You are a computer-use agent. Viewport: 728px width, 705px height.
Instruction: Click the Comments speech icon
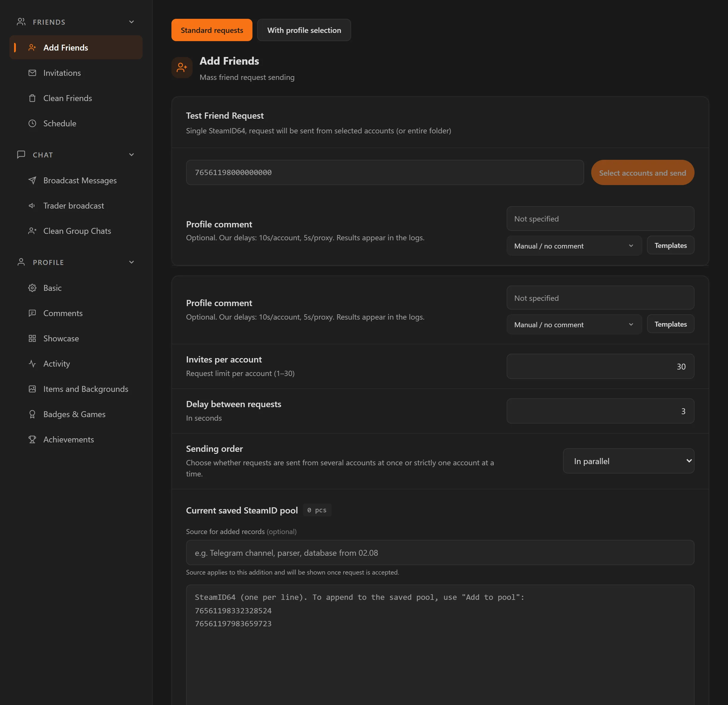click(32, 313)
